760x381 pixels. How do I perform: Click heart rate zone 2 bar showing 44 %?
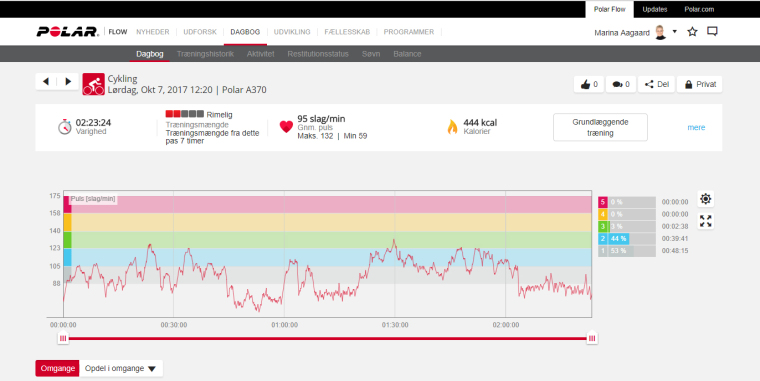pos(627,238)
